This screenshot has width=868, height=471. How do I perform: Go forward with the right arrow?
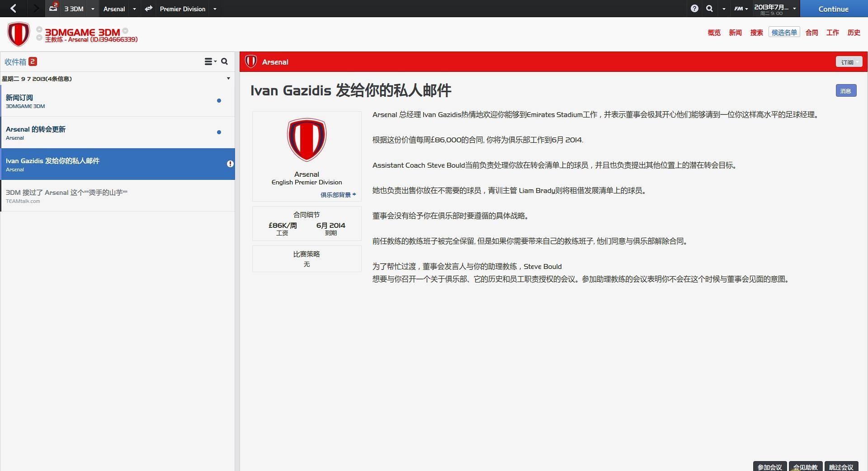point(36,9)
